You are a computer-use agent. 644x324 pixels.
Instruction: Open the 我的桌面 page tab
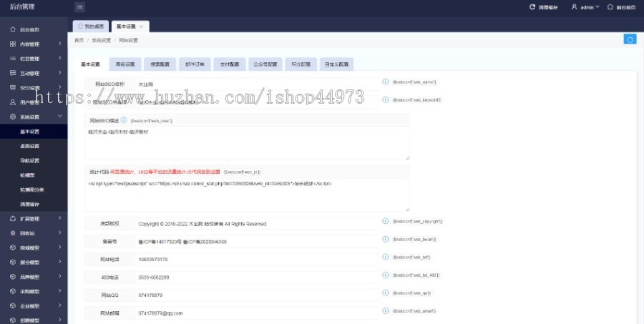click(91, 26)
